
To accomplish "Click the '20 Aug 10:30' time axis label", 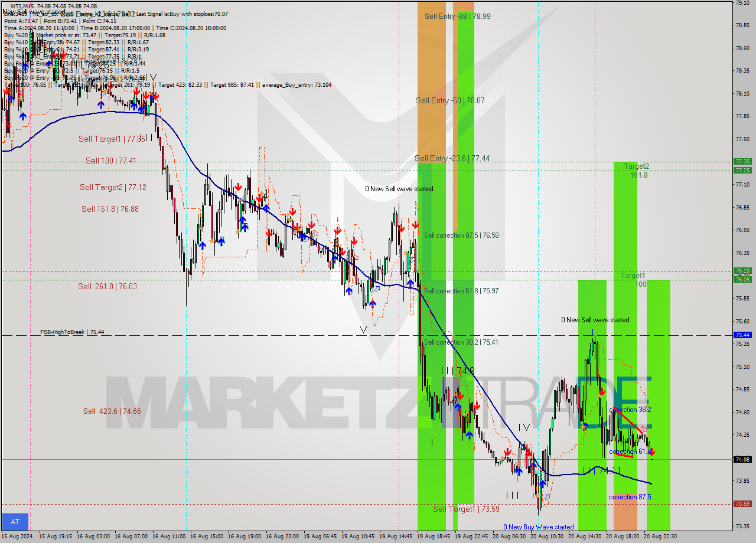I will pyautogui.click(x=547, y=537).
